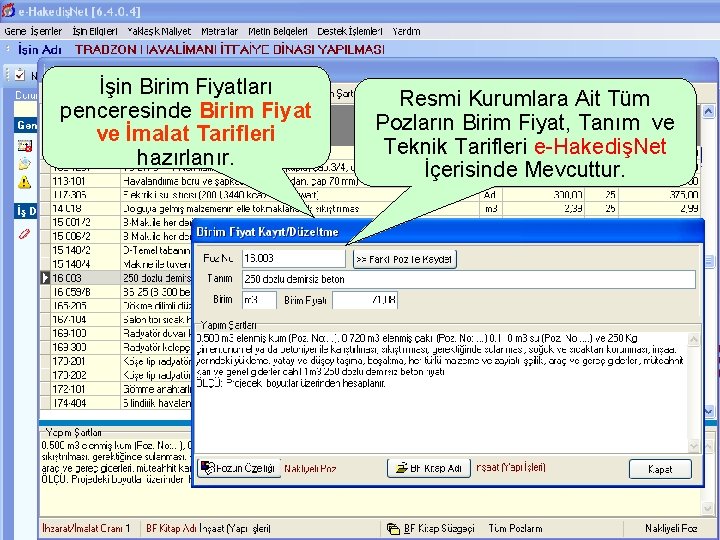Click the yellow warning triangle icon
720x540 pixels.
[24, 183]
